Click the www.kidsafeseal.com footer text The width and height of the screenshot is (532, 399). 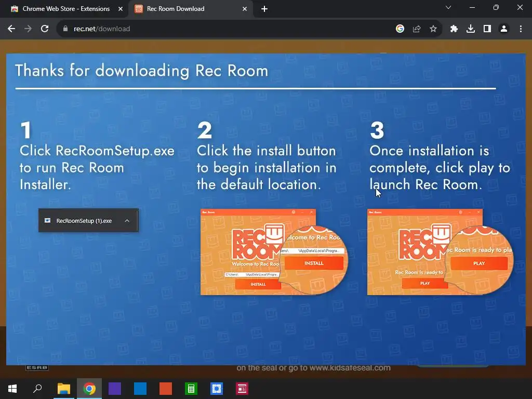[x=350, y=368]
